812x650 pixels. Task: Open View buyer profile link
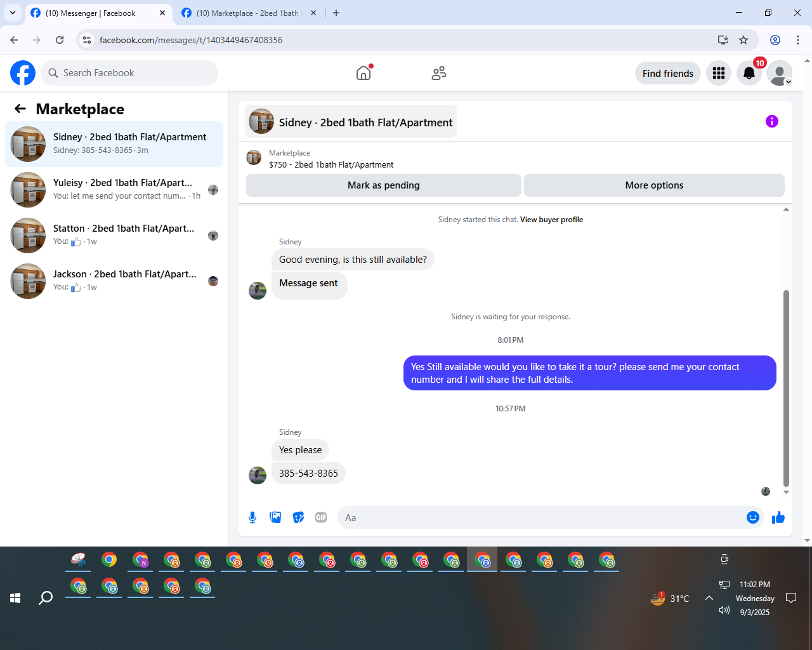(x=551, y=220)
